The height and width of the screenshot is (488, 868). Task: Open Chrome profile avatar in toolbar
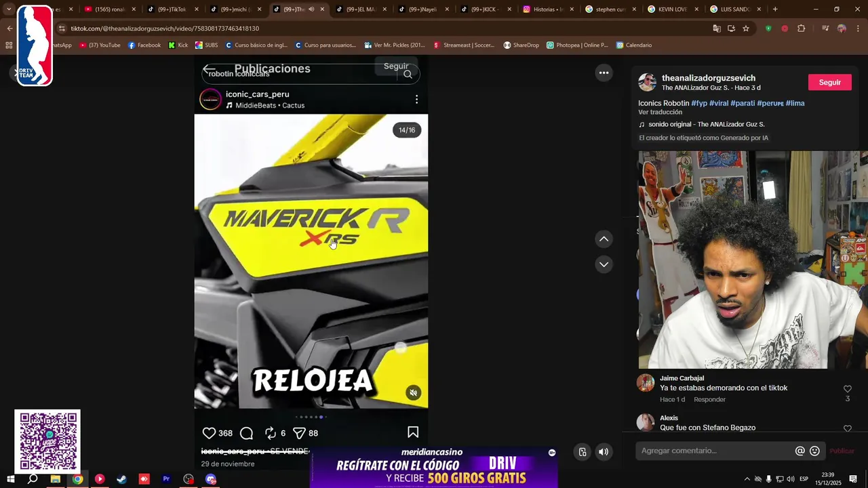coord(842,28)
